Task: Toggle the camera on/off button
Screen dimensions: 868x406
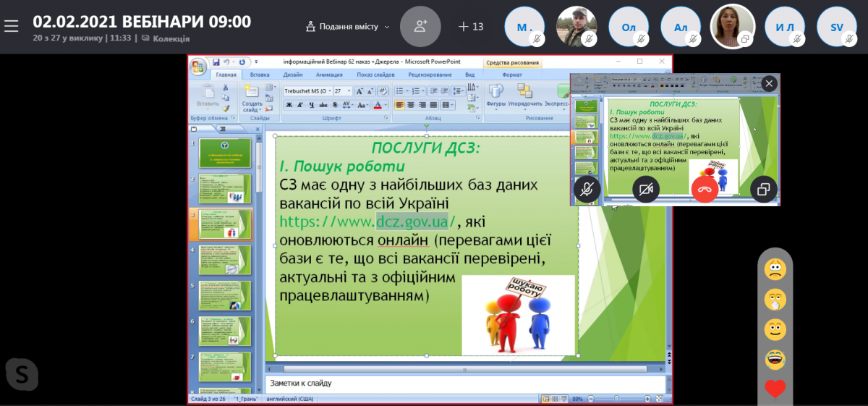Action: (646, 190)
